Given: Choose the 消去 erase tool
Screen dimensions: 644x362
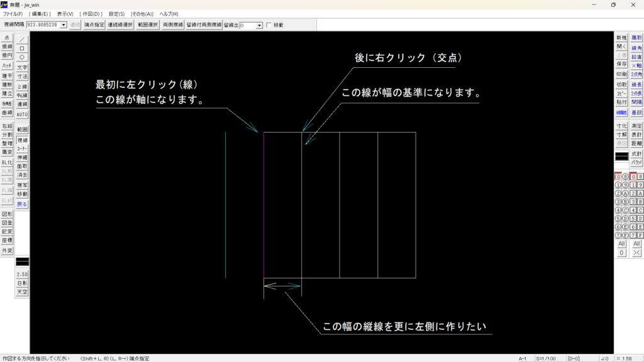Looking at the screenshot, I should [x=22, y=175].
